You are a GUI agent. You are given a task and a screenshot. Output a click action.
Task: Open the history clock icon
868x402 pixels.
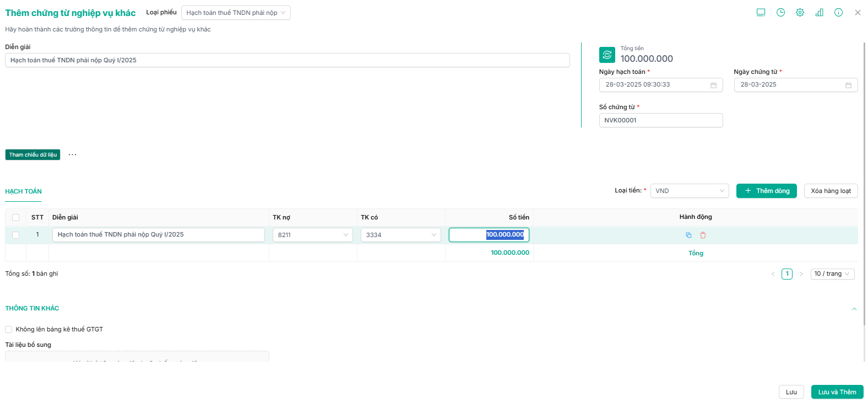(x=780, y=13)
